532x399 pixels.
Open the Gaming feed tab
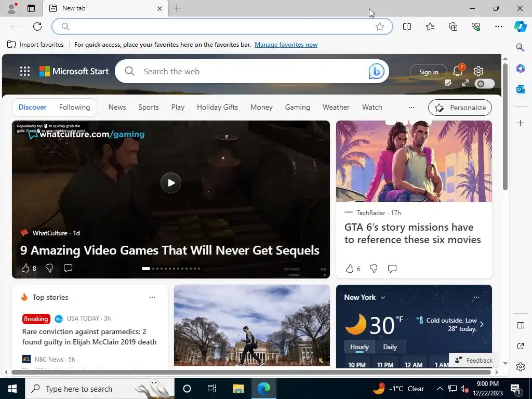pyautogui.click(x=297, y=107)
